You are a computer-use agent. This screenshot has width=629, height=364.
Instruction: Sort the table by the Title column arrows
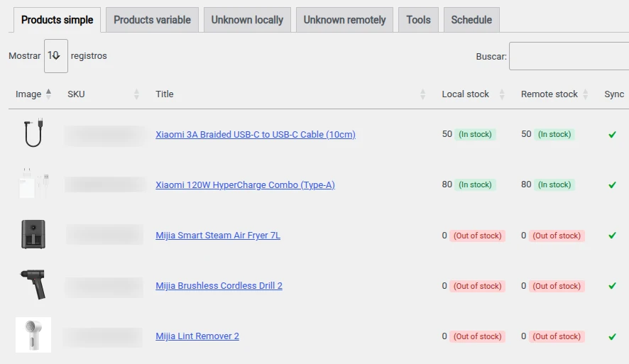point(422,94)
